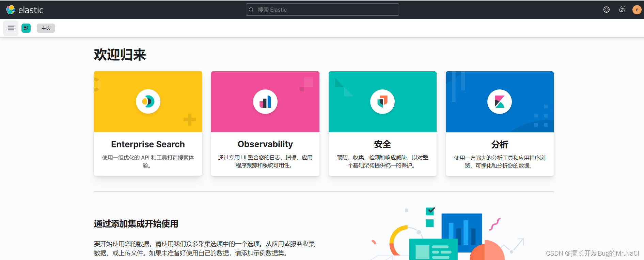Click the teal security card banner

(x=382, y=102)
